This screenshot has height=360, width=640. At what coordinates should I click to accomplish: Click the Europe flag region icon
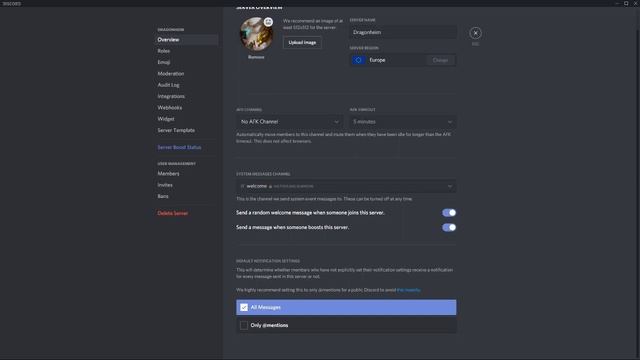(x=358, y=60)
